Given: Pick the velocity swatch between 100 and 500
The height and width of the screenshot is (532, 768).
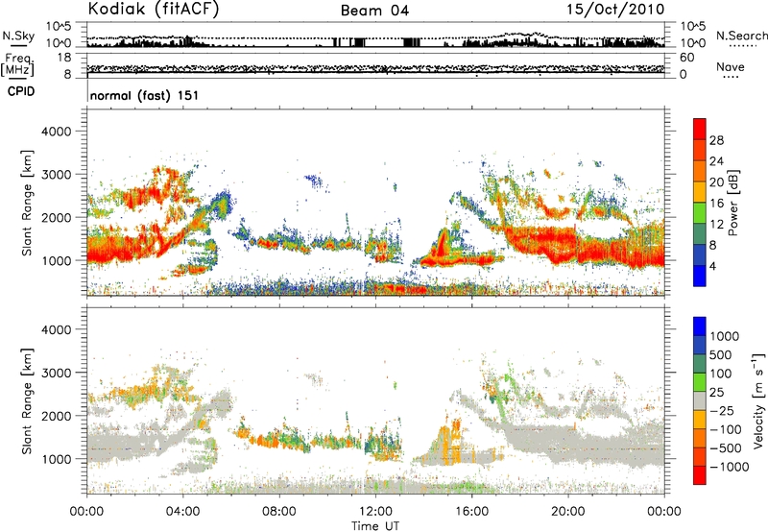Looking at the screenshot, I should [x=700, y=364].
